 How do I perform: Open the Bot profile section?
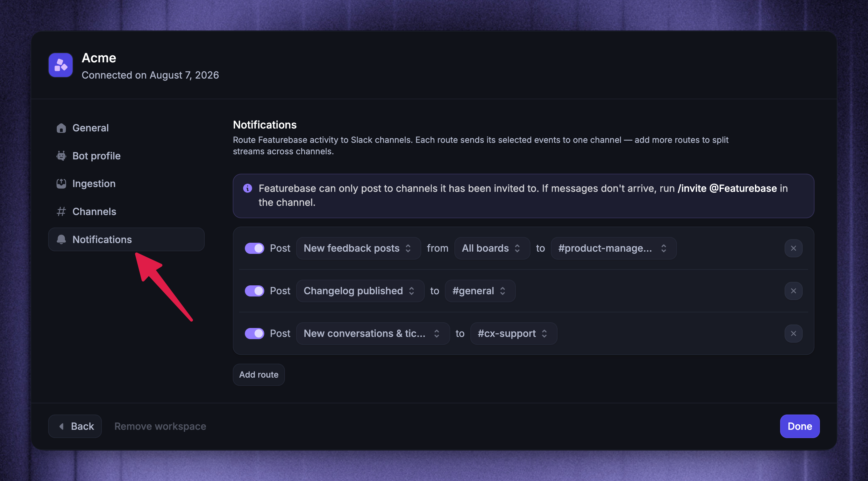pyautogui.click(x=126, y=156)
